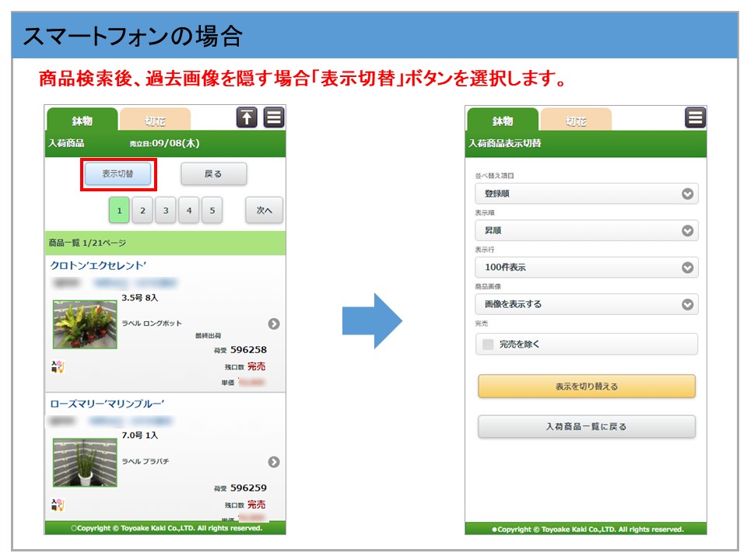This screenshot has width=747, height=560.
Task: Open the 昇順 display order dropdown
Action: (x=586, y=230)
